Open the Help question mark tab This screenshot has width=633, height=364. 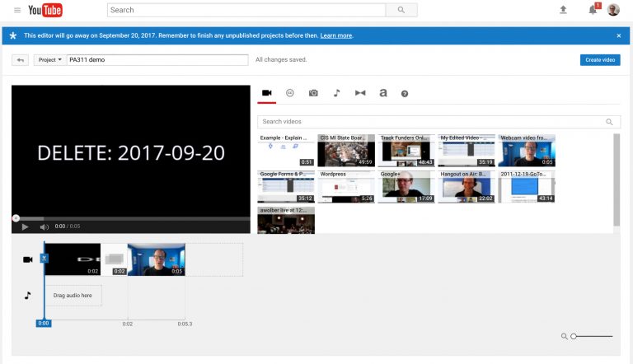tap(405, 94)
